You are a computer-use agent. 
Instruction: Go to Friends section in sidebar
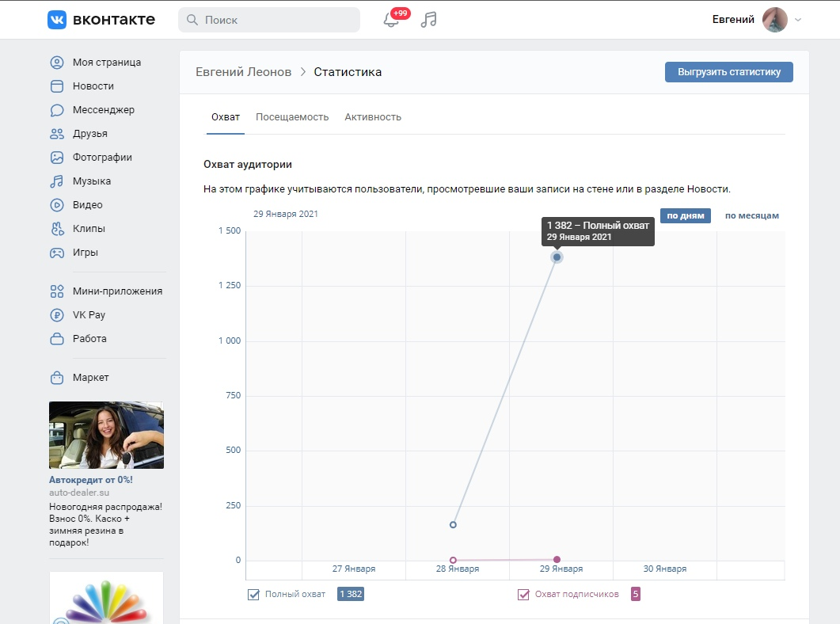click(89, 134)
